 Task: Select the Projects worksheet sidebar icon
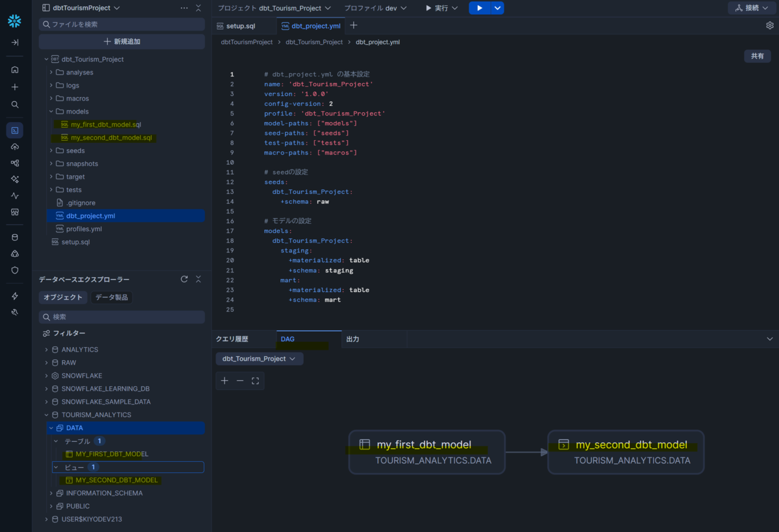click(15, 130)
